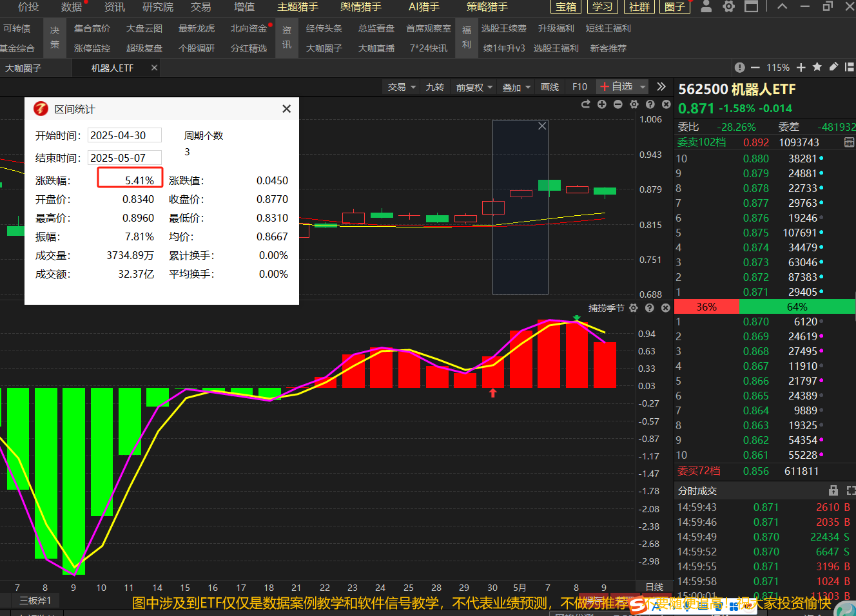Close the K-line indicator with the X circle
Image resolution: width=856 pixels, height=616 pixels.
pyautogui.click(x=666, y=104)
